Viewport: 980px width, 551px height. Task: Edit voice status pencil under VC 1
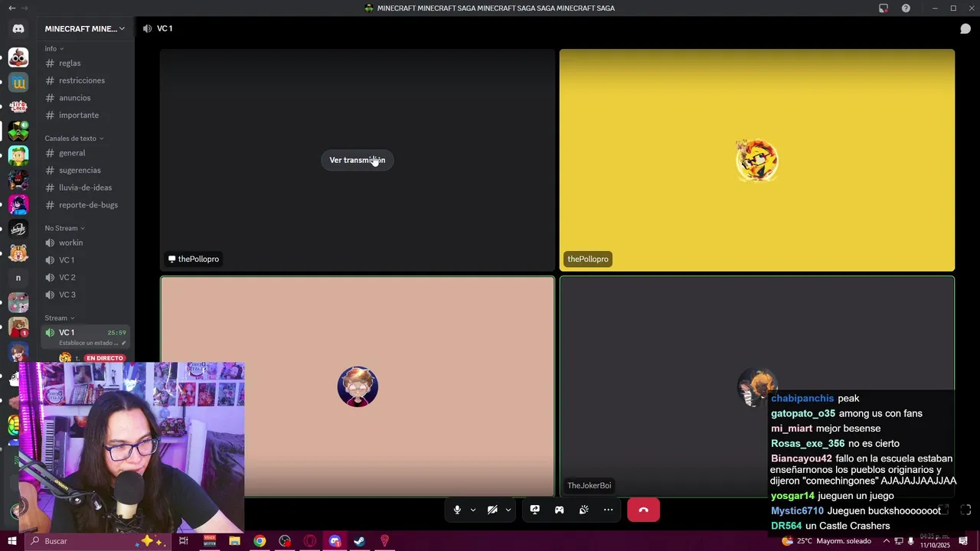[124, 343]
